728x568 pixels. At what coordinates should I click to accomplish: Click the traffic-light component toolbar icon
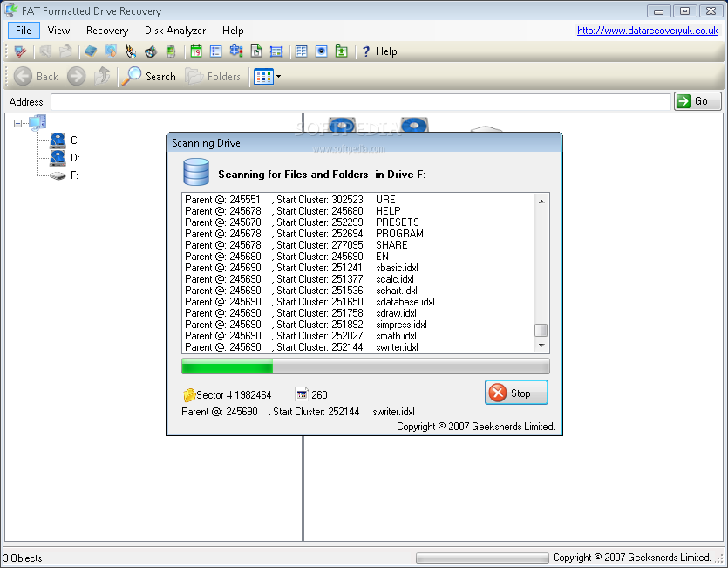(236, 51)
